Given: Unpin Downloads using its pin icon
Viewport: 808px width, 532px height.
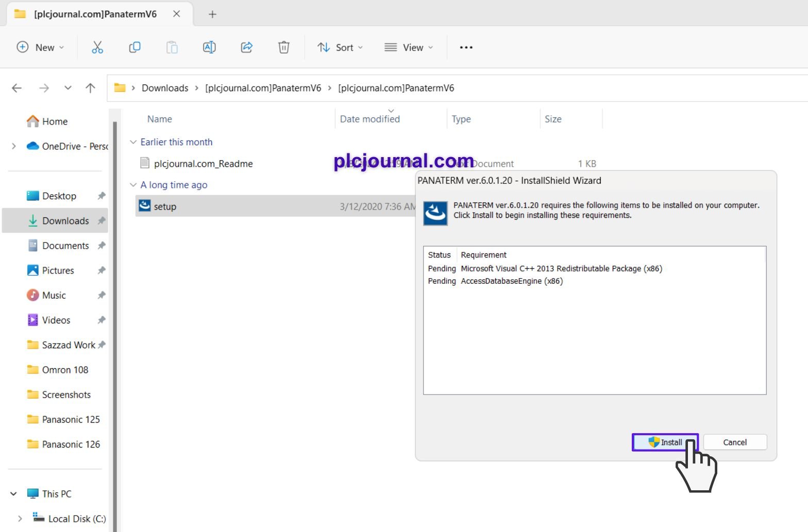Looking at the screenshot, I should (x=102, y=220).
